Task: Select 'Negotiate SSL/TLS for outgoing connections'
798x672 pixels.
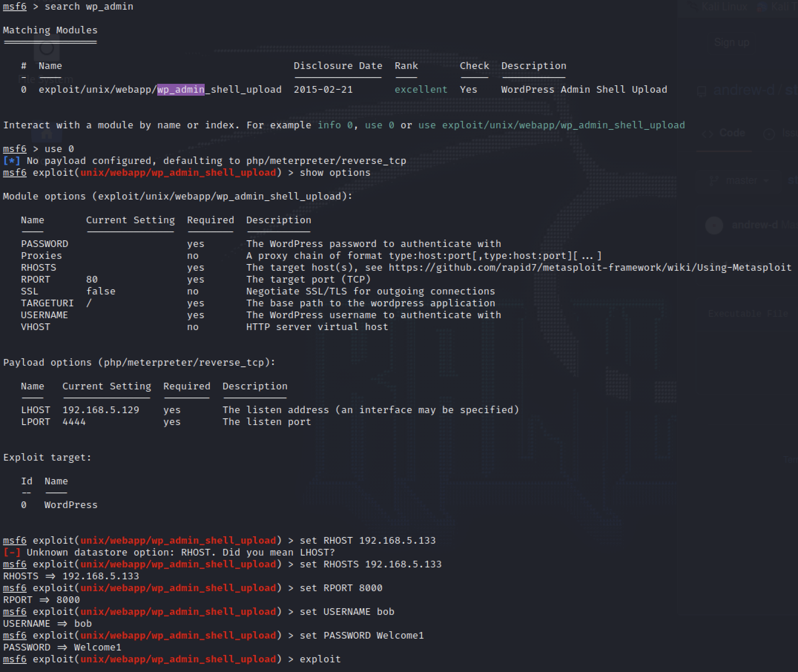Action: pyautogui.click(x=370, y=291)
